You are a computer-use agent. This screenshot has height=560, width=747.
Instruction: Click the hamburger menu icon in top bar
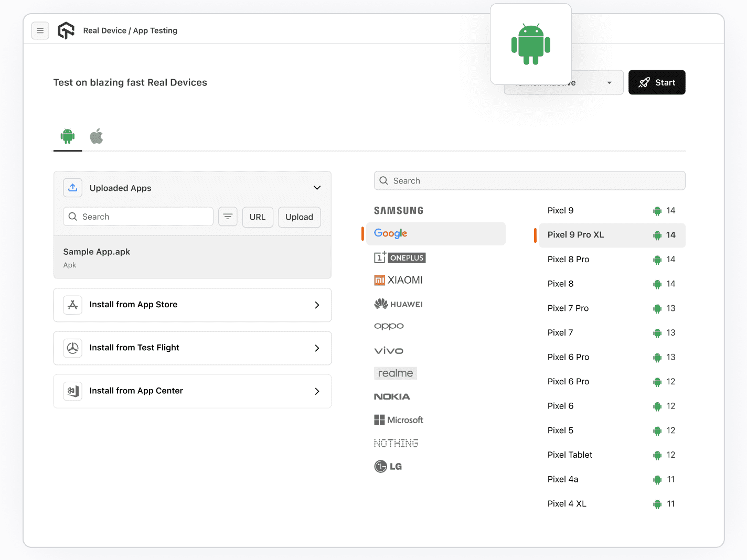pos(40,30)
